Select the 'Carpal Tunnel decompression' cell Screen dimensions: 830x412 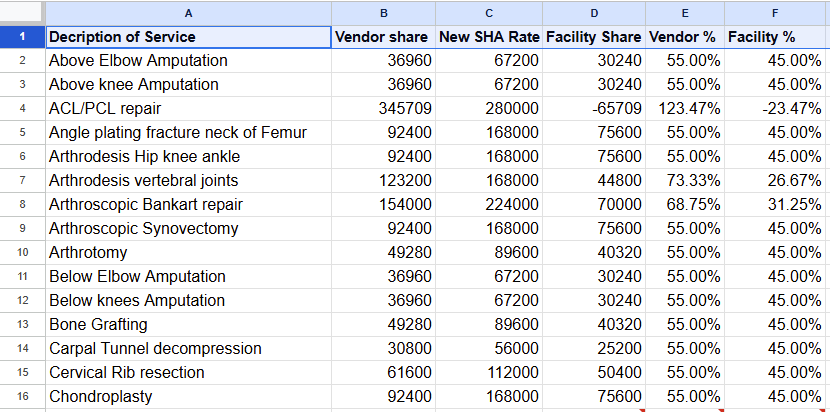(188, 348)
